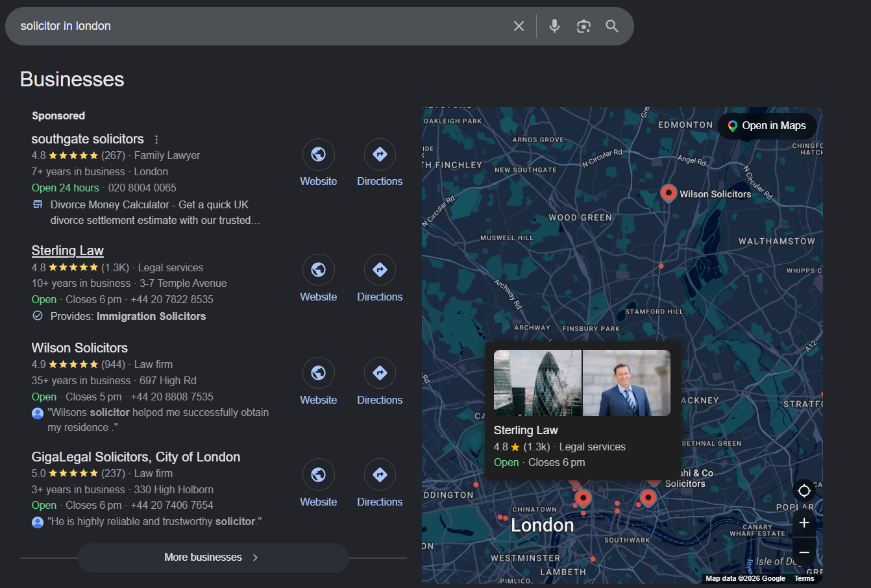871x588 pixels.
Task: Click the '697 High Rd' address text
Action: pos(167,380)
